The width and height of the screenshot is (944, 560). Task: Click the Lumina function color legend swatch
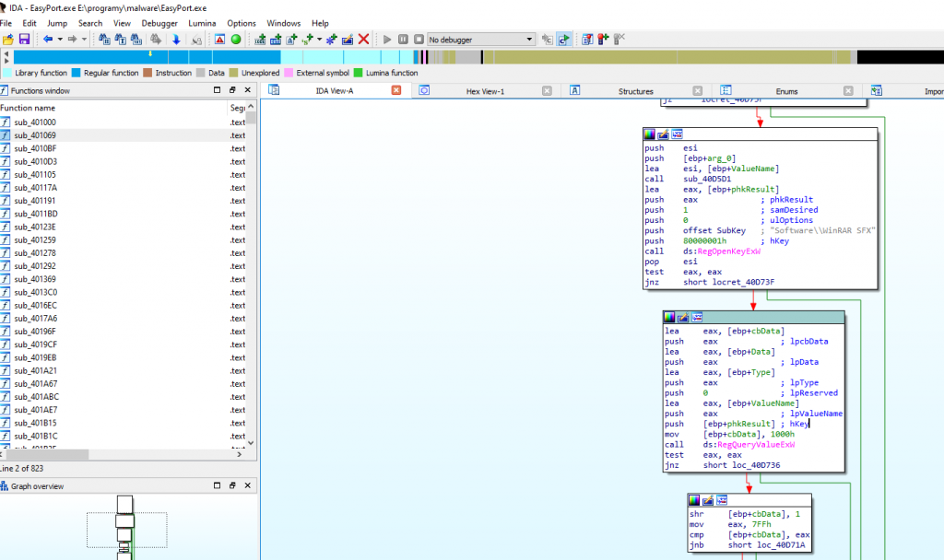tap(359, 73)
